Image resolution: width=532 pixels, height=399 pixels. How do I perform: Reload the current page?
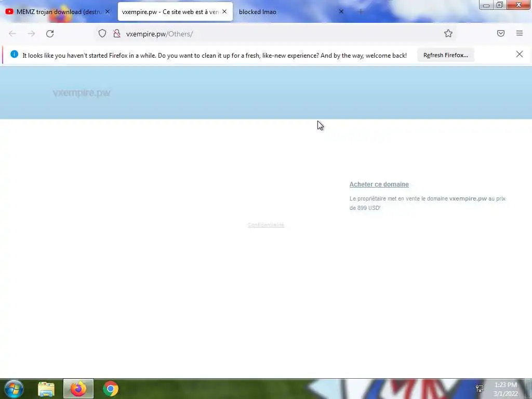(x=50, y=34)
